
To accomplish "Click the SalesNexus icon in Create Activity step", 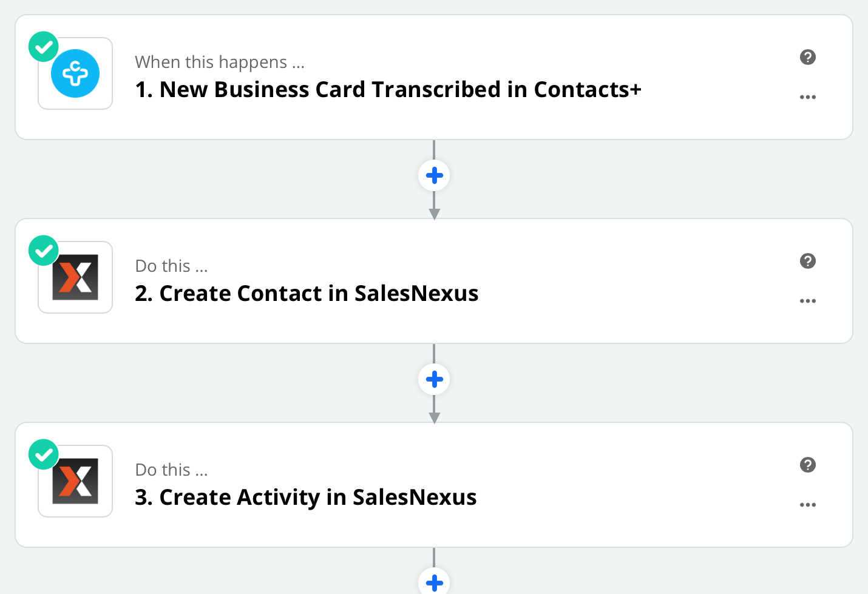I will click(75, 481).
